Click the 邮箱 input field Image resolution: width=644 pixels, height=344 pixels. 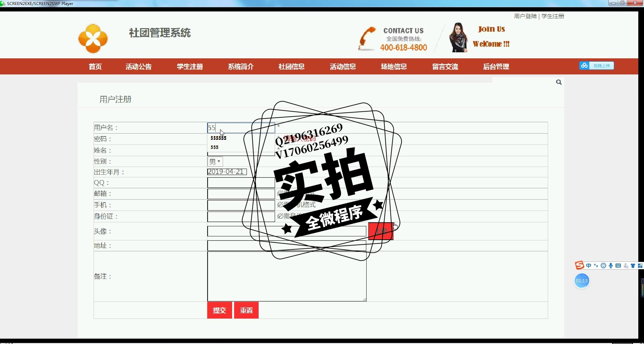241,194
